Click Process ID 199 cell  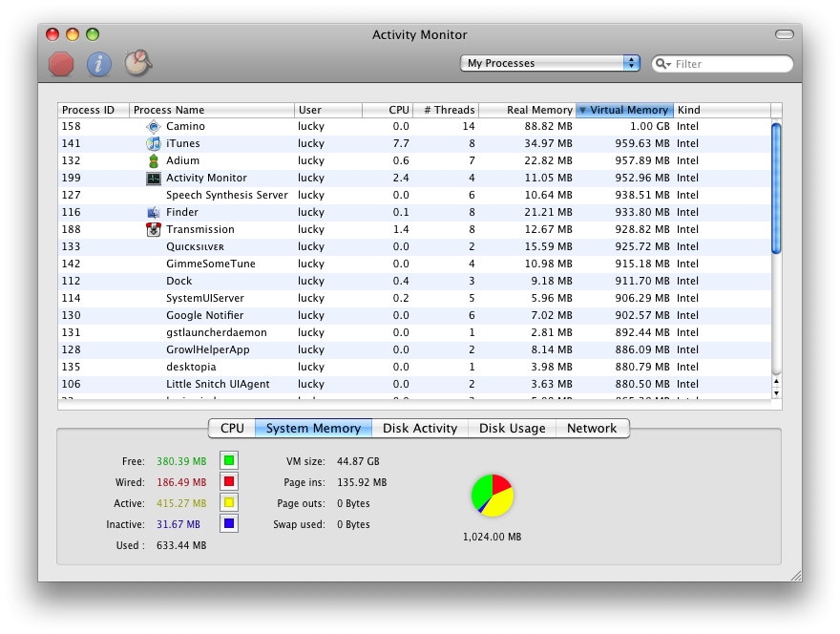tap(72, 178)
